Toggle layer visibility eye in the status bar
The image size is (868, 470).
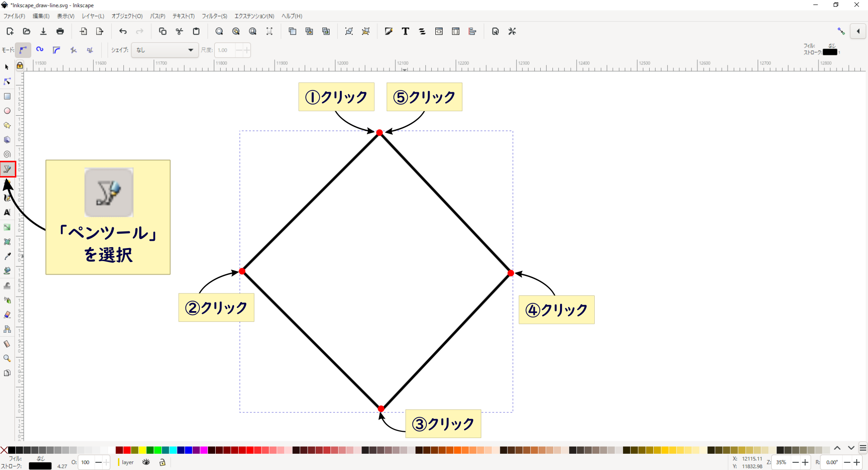point(146,462)
